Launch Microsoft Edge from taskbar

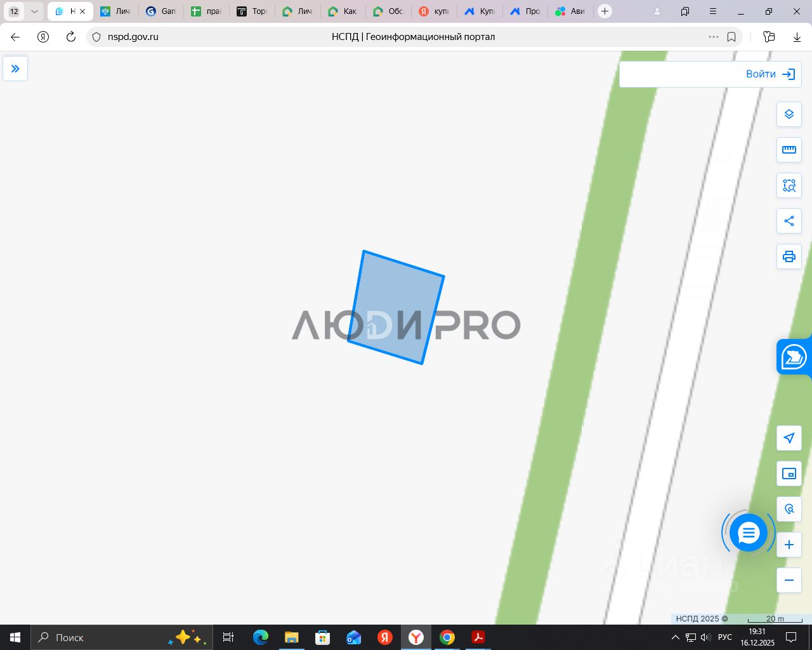click(x=260, y=637)
